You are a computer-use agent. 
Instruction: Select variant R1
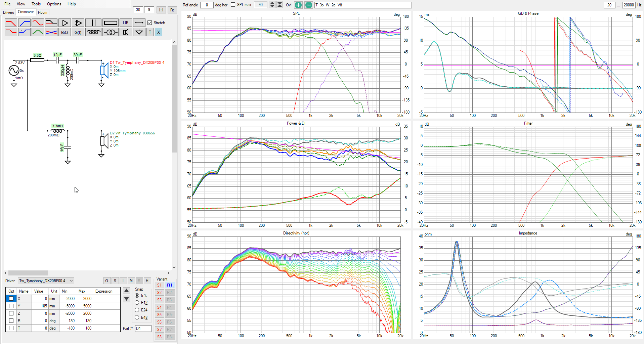(x=170, y=285)
